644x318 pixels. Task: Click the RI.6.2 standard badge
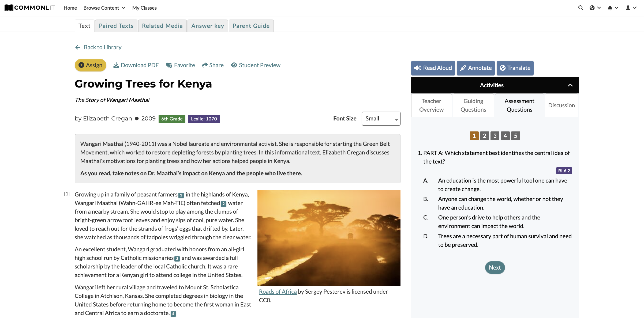coord(564,171)
